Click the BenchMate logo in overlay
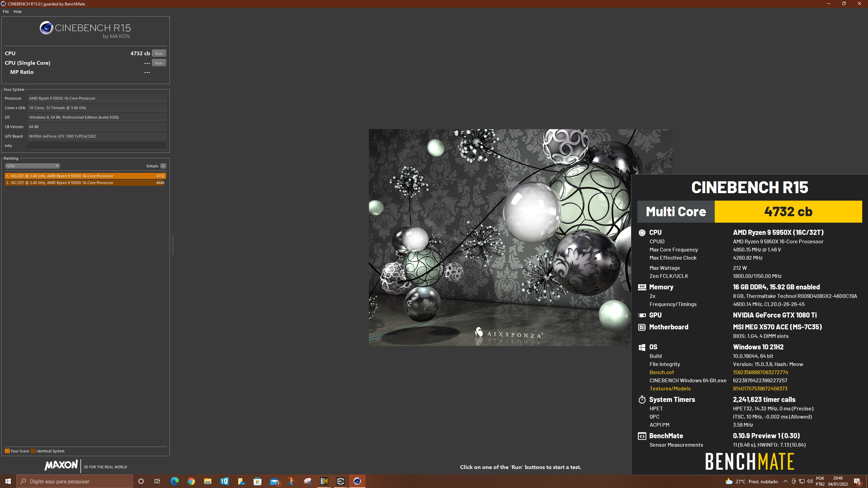Viewport: 868px width, 488px height. coord(750,462)
